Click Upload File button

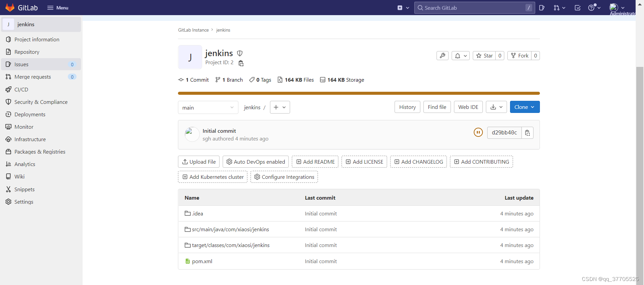coord(199,162)
